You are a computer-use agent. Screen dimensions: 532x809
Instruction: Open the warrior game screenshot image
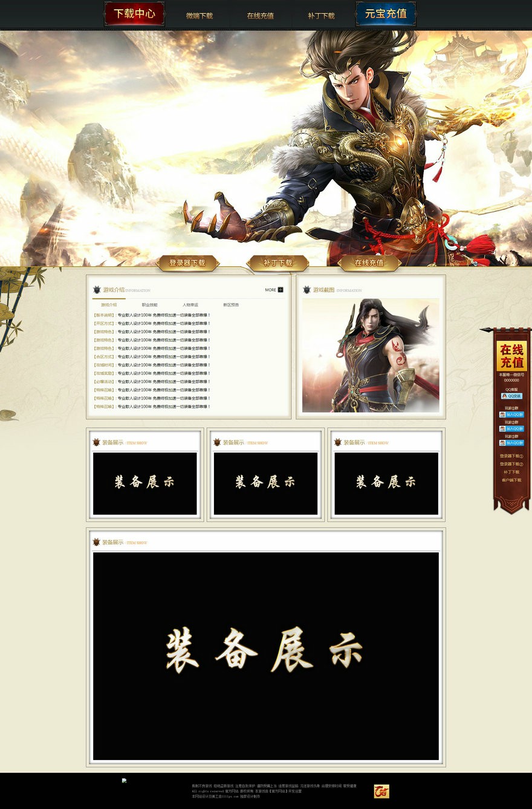[x=371, y=355]
